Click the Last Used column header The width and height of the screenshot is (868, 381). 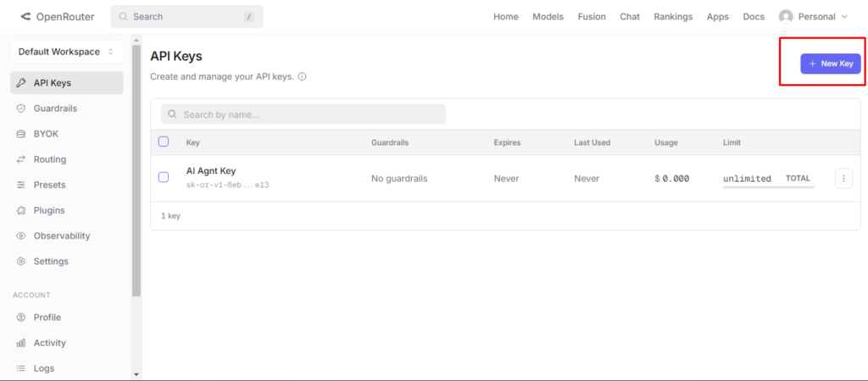(592, 143)
